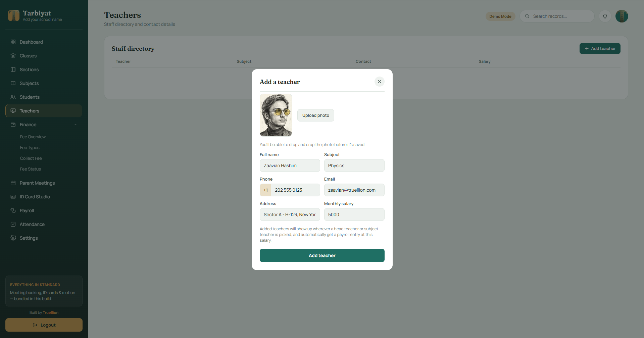Focus the Full name field
This screenshot has height=338, width=644.
[x=290, y=165]
